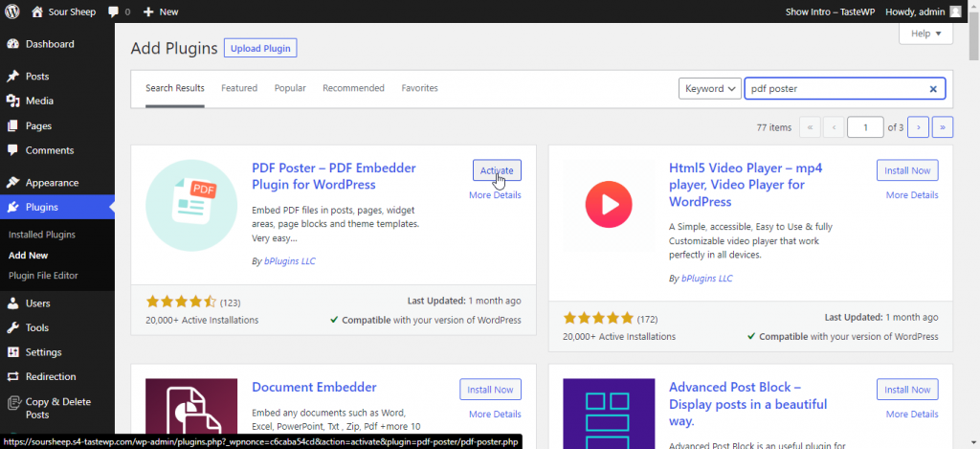Screen dimensions: 980x449
Task: Click the Posts pin icon
Action: tap(12, 77)
